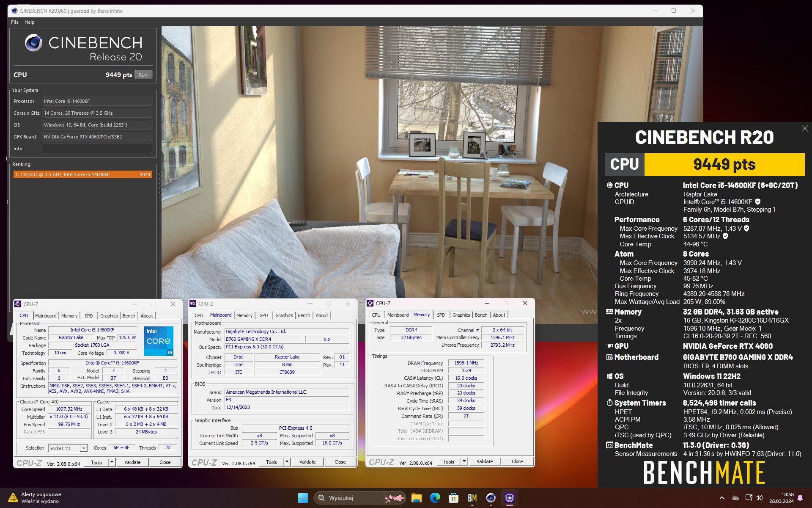Click cloud sync icon in system tray
The image size is (812, 508).
[736, 498]
